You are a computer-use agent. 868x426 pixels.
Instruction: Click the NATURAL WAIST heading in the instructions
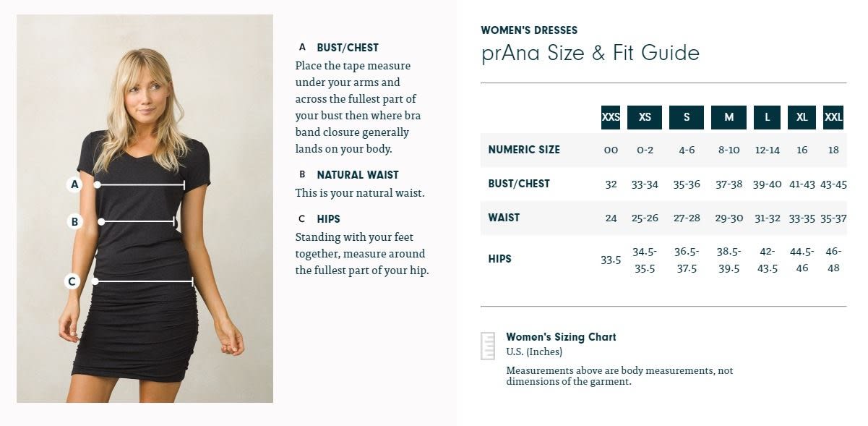(358, 174)
